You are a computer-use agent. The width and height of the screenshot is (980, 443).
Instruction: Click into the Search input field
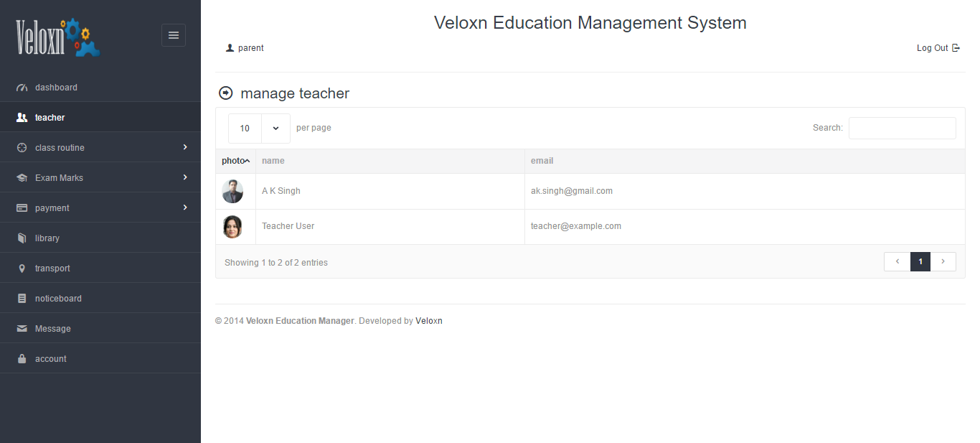(x=902, y=129)
